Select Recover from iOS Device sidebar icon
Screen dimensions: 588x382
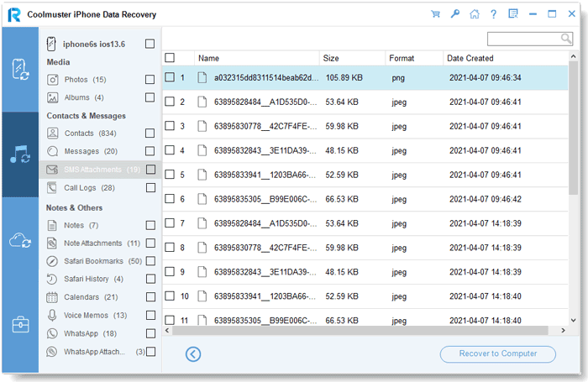(20, 70)
